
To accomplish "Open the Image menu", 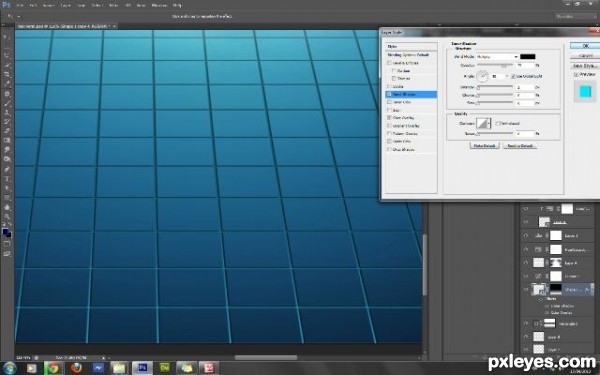I will pos(49,5).
